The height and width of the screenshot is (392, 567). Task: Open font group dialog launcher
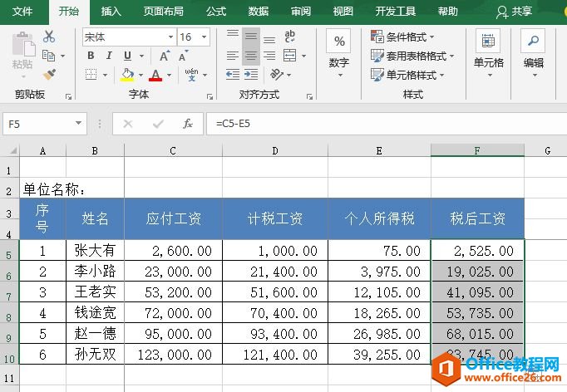(210, 96)
